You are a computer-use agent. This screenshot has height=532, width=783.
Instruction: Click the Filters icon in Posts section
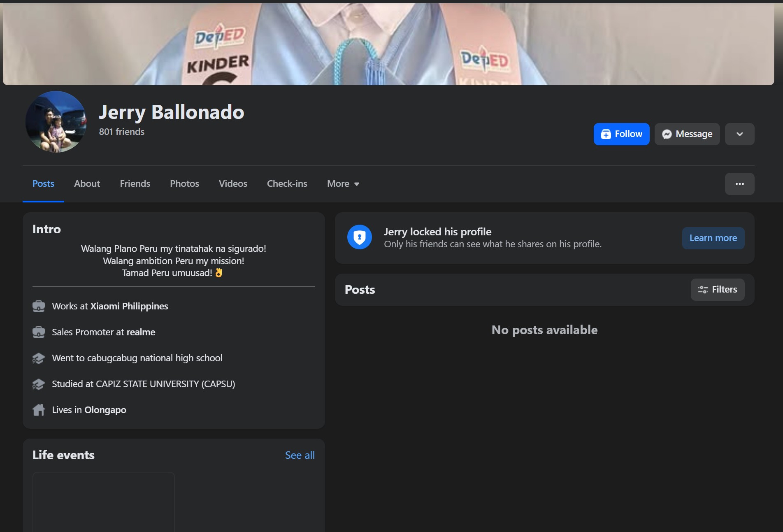[702, 289]
